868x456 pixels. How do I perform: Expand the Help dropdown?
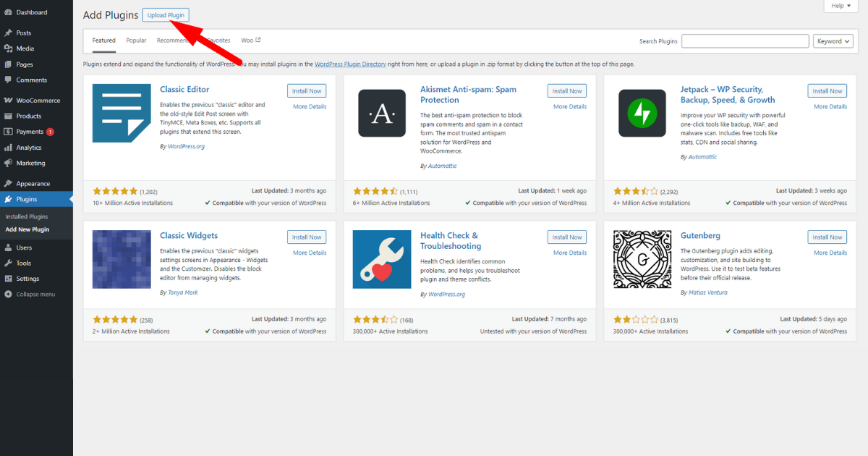pos(841,6)
